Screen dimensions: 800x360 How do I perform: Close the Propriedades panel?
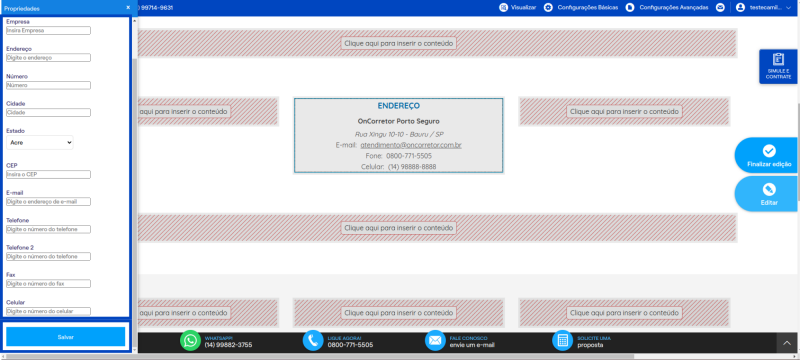(128, 8)
